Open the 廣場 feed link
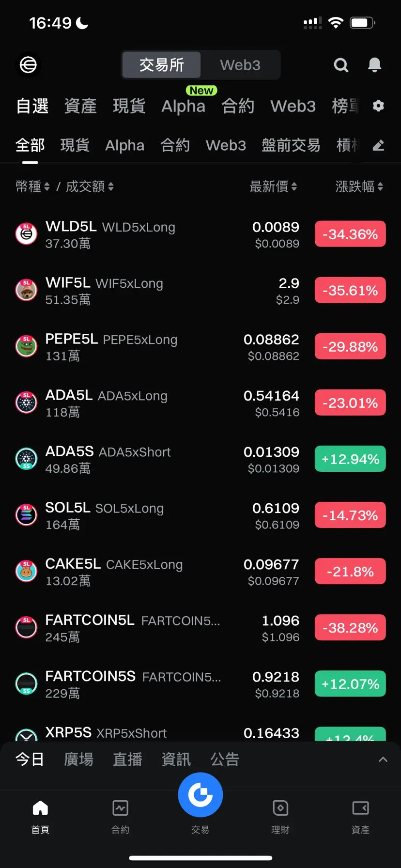Viewport: 401px width, 868px height. tap(78, 759)
